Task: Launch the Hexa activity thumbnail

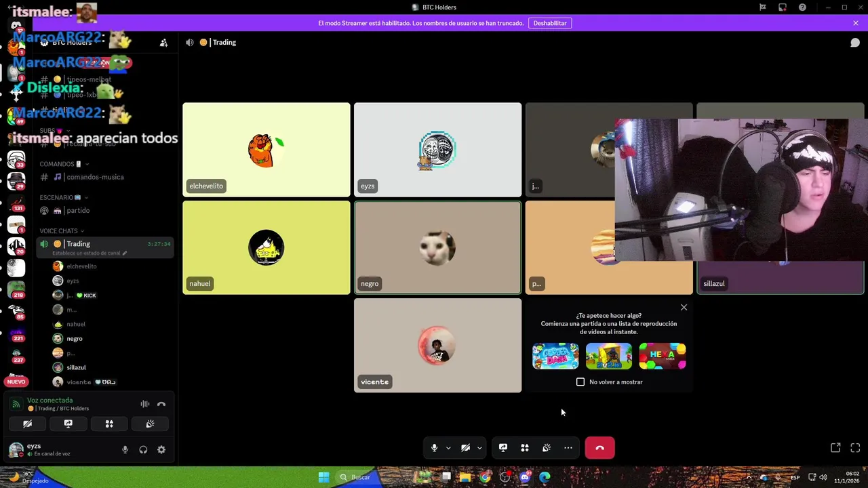Action: click(663, 356)
